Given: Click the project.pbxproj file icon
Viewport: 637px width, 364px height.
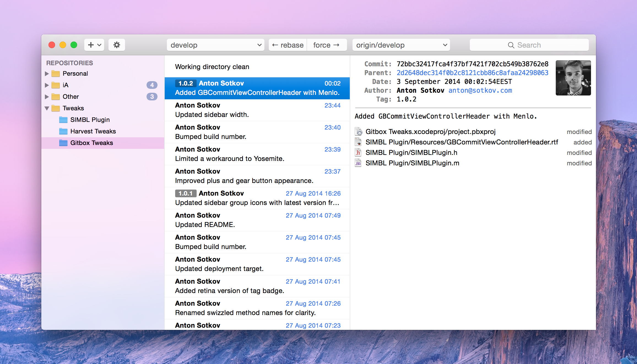Looking at the screenshot, I should [x=359, y=132].
